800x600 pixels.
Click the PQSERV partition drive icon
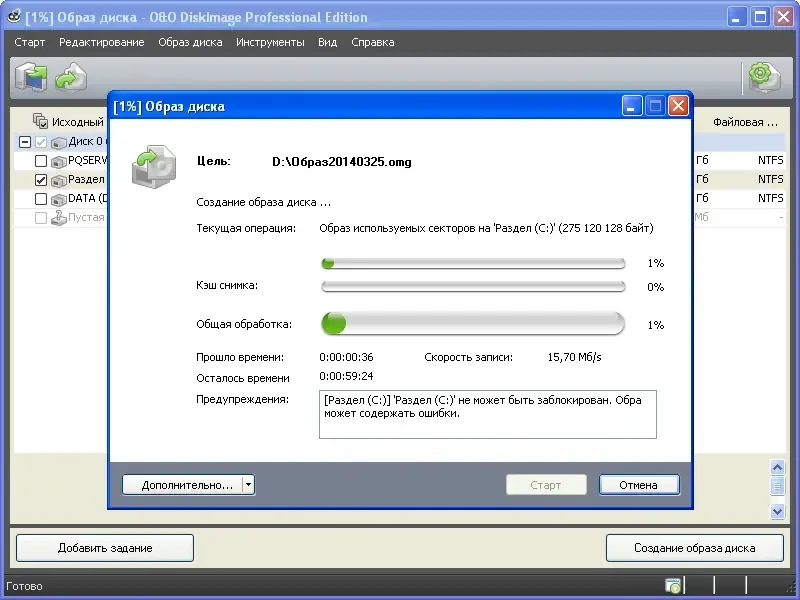tap(59, 161)
